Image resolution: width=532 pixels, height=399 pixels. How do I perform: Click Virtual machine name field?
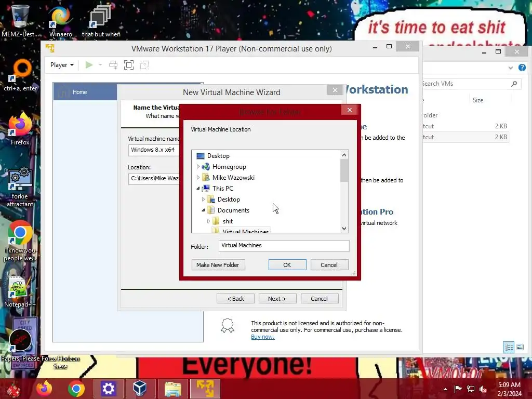click(154, 150)
